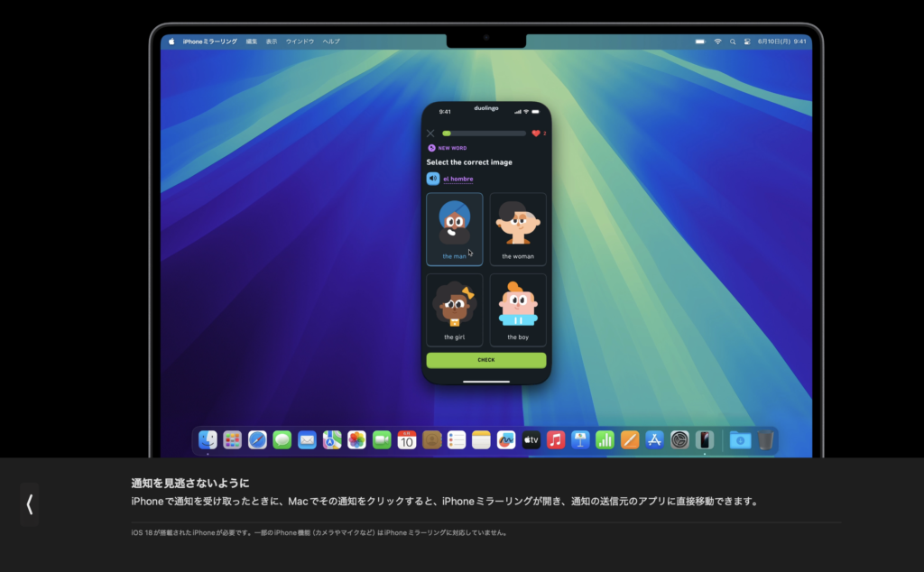Open Apple TV from the Dock
924x572 pixels.
point(531,439)
